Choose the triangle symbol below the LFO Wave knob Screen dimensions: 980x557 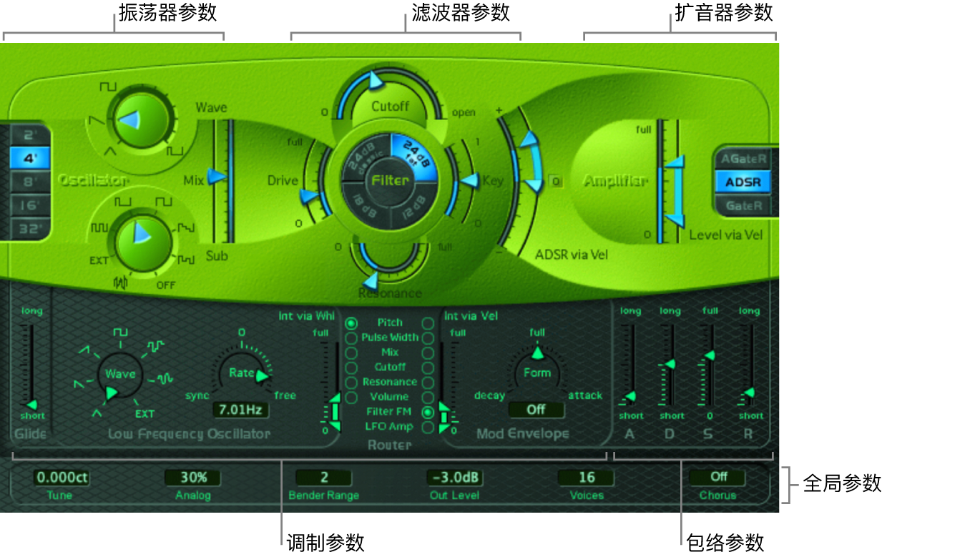pyautogui.click(x=97, y=413)
